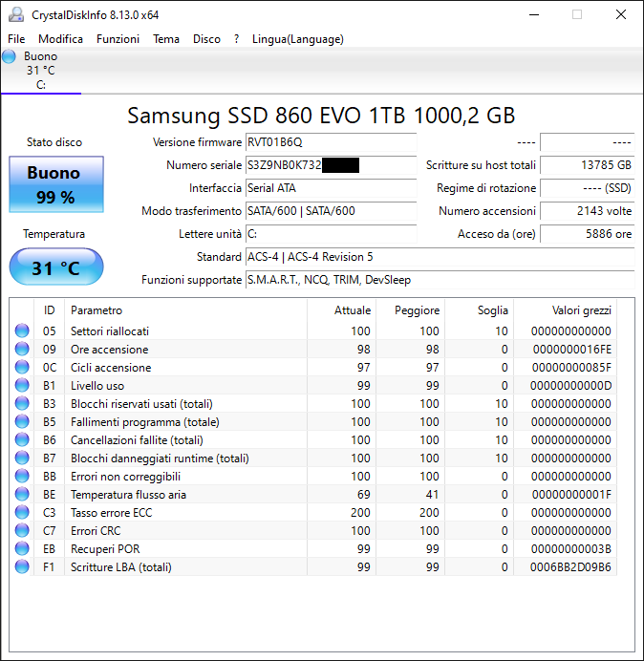Open the ? help menu
The height and width of the screenshot is (661, 644).
[237, 39]
